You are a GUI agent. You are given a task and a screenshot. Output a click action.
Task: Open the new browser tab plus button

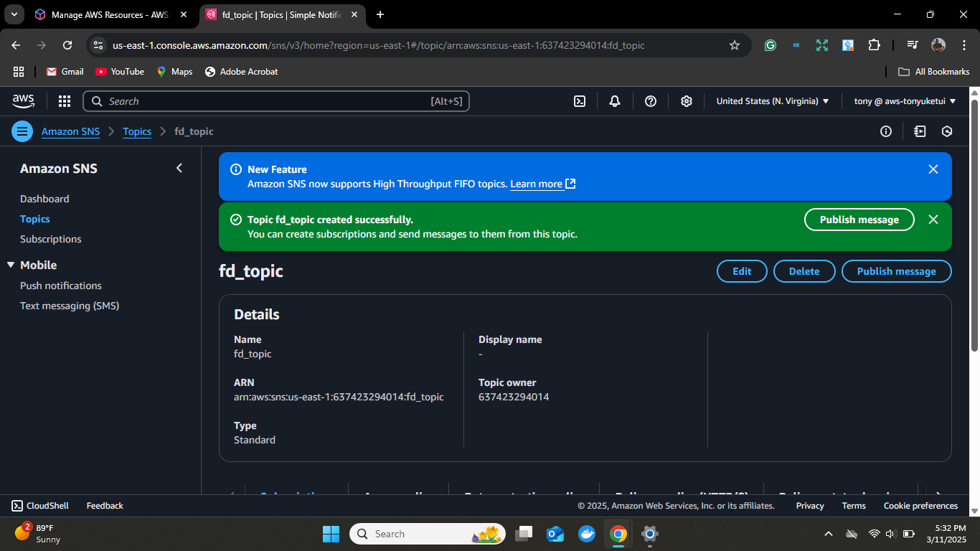380,14
